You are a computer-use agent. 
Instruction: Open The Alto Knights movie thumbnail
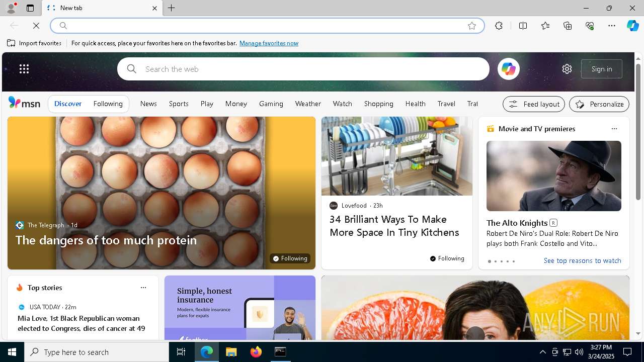point(554,176)
